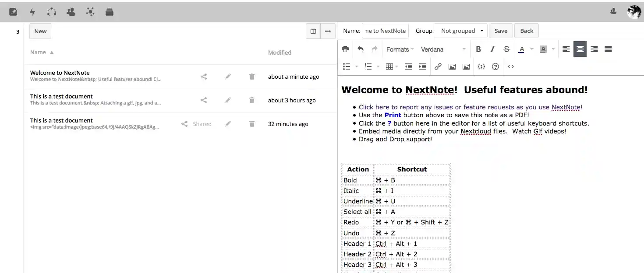This screenshot has width=644, height=273.
Task: Sort notes by the Name column header
Action: (x=38, y=52)
